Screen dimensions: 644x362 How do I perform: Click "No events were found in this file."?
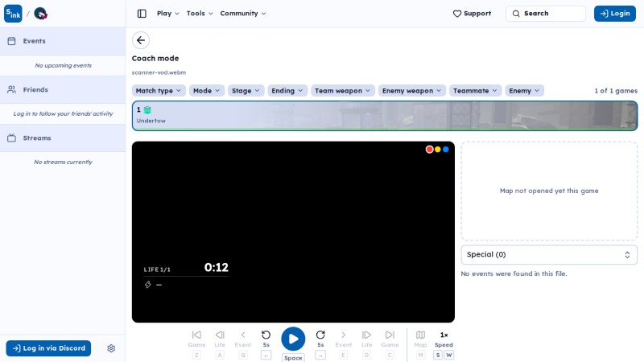[514, 274]
